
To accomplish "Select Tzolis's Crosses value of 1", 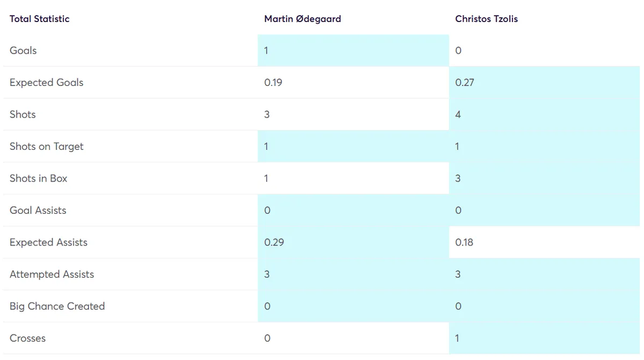I will 457,339.
